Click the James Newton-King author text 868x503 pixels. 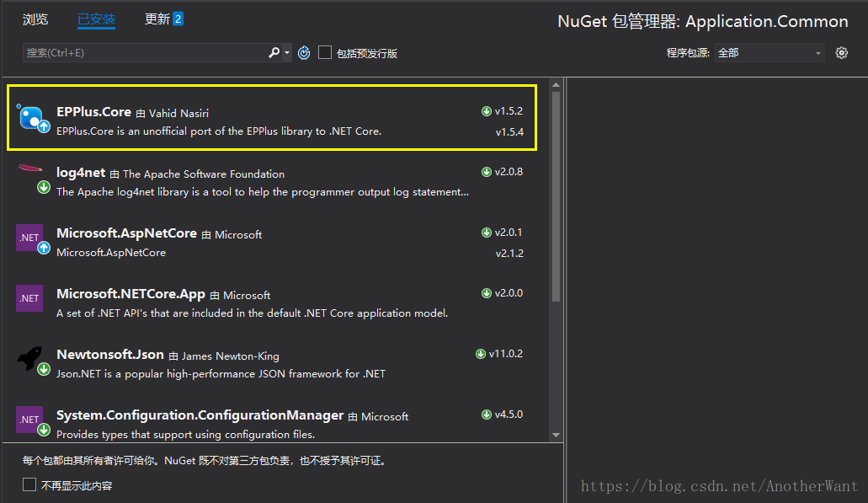pos(231,356)
